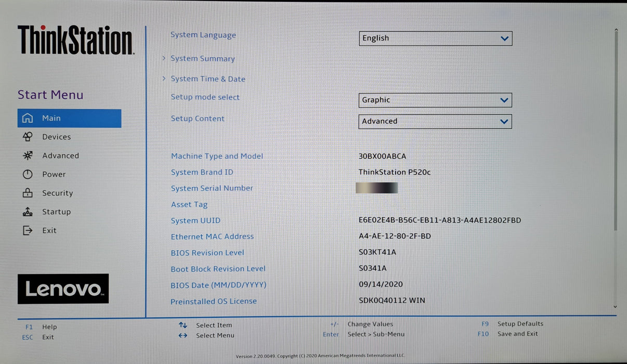Open the Main menu

point(69,118)
